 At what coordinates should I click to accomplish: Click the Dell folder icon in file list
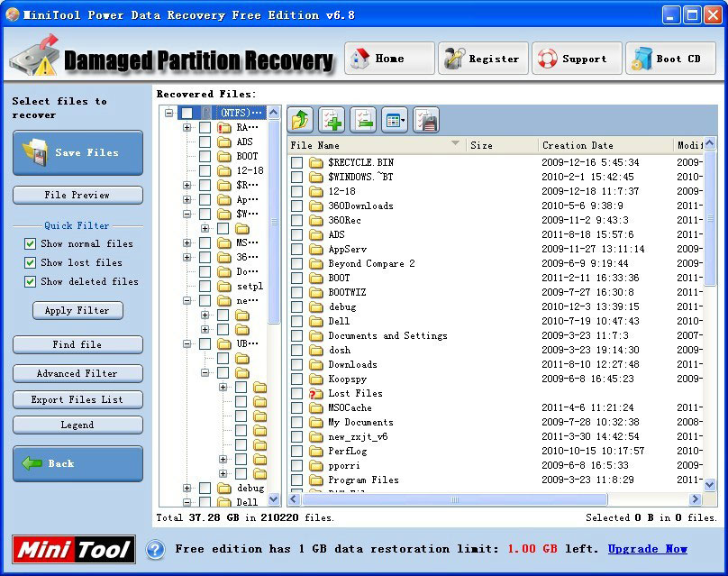[316, 322]
